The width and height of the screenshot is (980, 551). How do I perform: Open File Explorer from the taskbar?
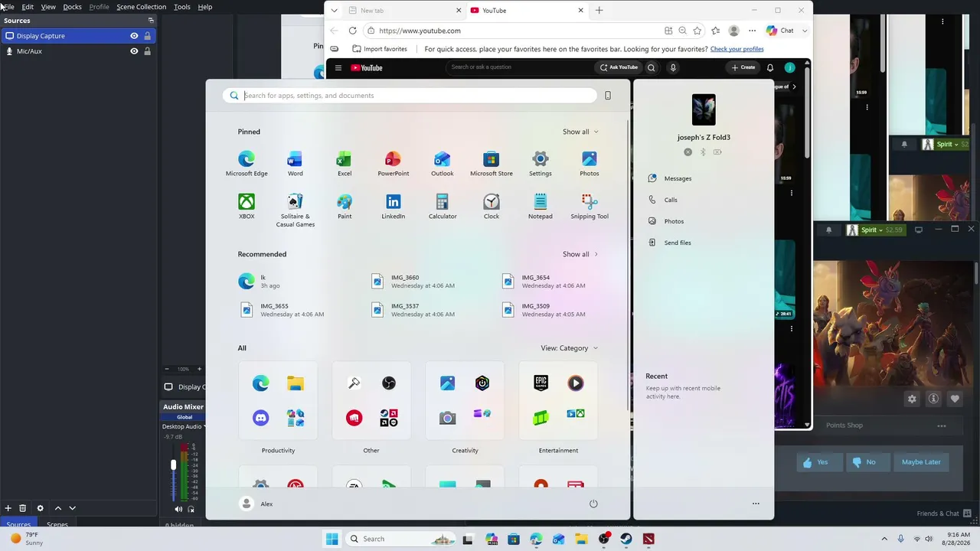click(x=581, y=539)
